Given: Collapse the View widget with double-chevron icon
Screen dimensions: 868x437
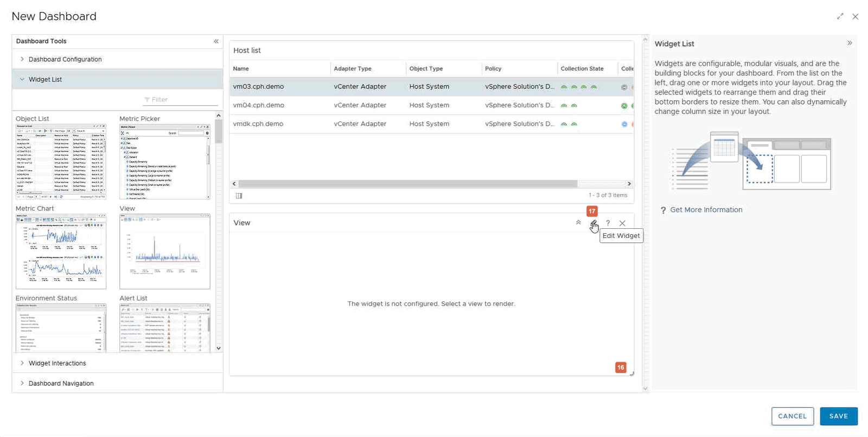Looking at the screenshot, I should pyautogui.click(x=578, y=223).
